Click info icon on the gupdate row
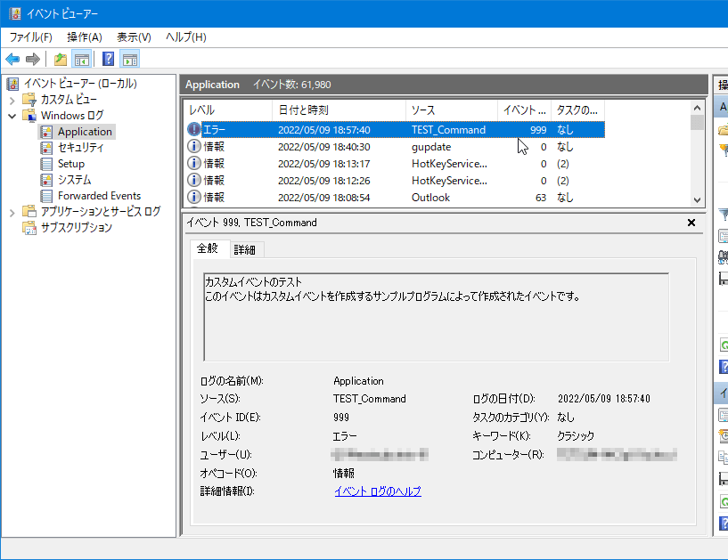Screen dimensions: 728x560 click(194, 147)
